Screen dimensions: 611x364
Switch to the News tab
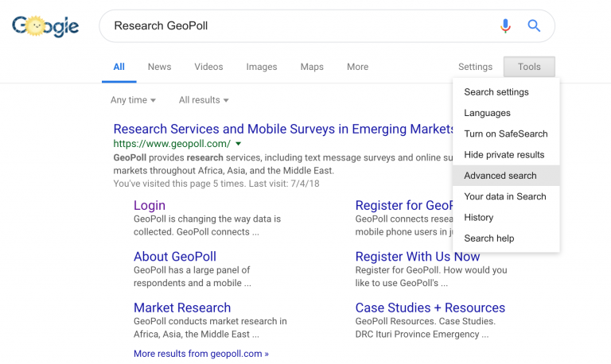pyautogui.click(x=159, y=67)
